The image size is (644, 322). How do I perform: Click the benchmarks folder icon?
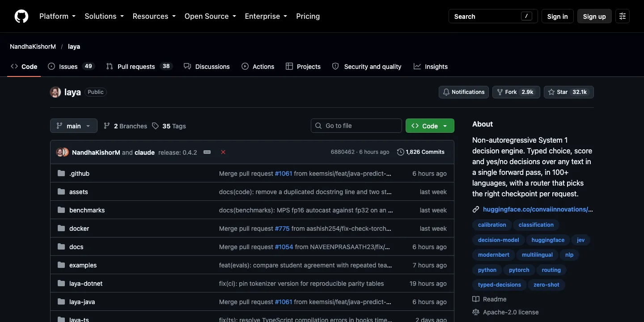pyautogui.click(x=61, y=210)
